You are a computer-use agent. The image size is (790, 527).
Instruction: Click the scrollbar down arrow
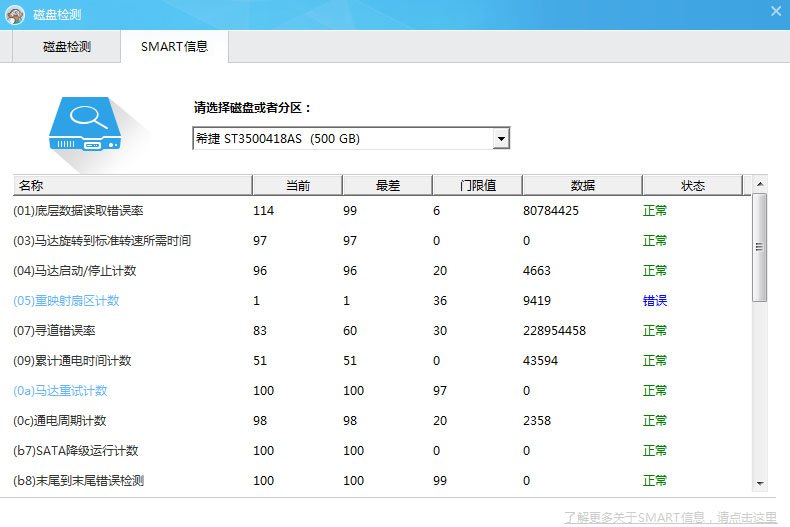[x=760, y=484]
